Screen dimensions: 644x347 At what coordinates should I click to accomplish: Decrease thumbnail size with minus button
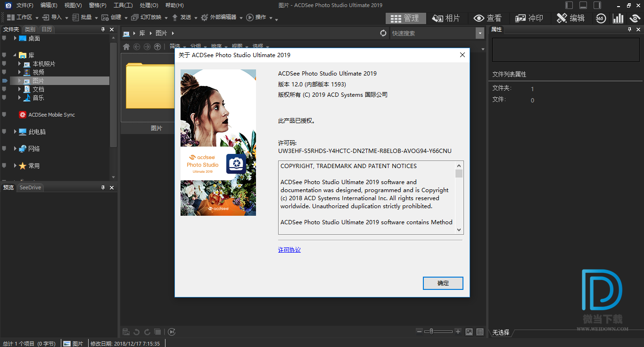420,332
